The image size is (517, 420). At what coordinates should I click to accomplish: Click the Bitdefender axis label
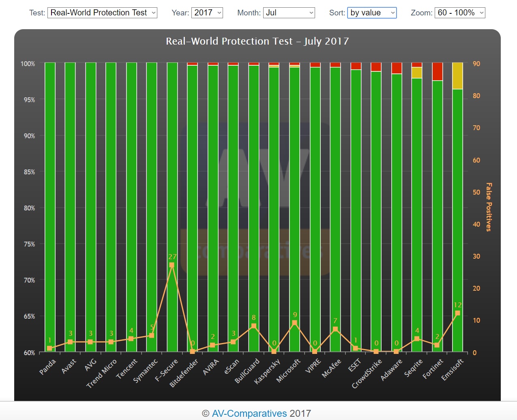(184, 373)
